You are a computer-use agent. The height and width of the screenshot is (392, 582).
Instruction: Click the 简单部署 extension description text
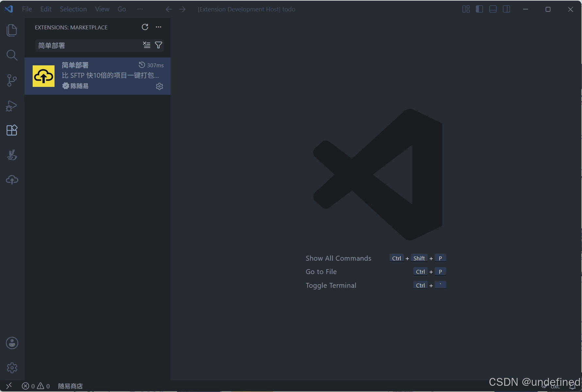[x=110, y=75]
